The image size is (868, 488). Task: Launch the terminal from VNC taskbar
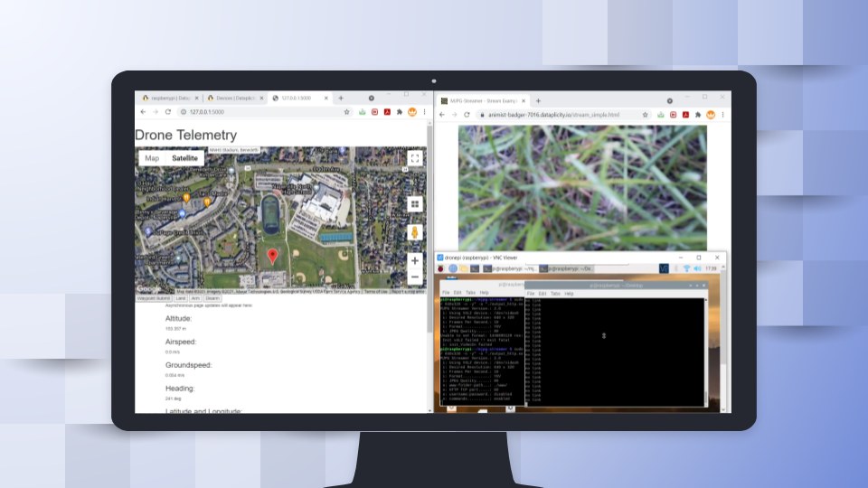pos(475,268)
